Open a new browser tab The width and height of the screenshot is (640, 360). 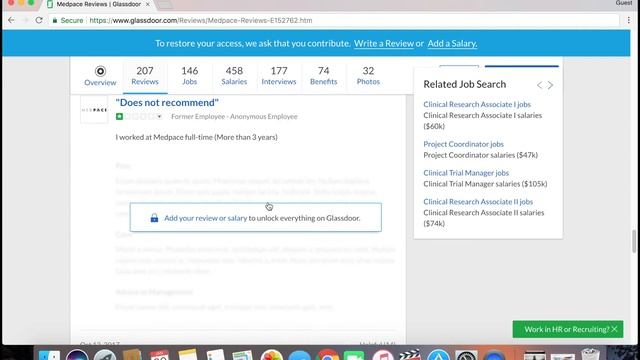click(164, 4)
